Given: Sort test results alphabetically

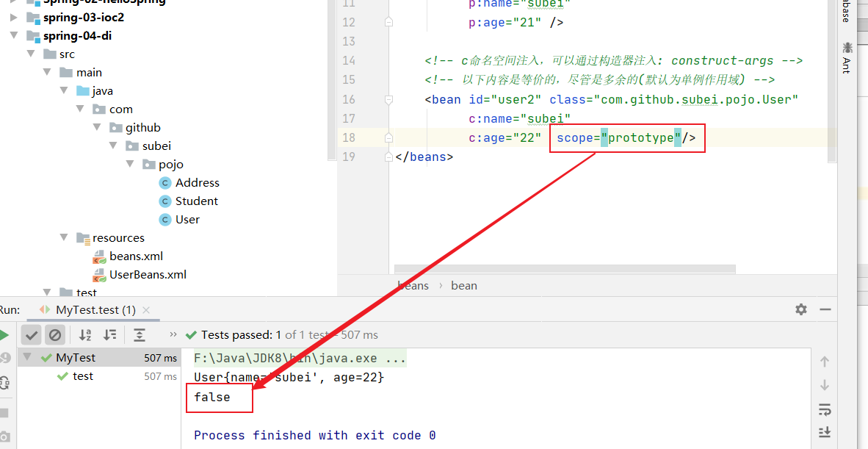Looking at the screenshot, I should coord(85,335).
